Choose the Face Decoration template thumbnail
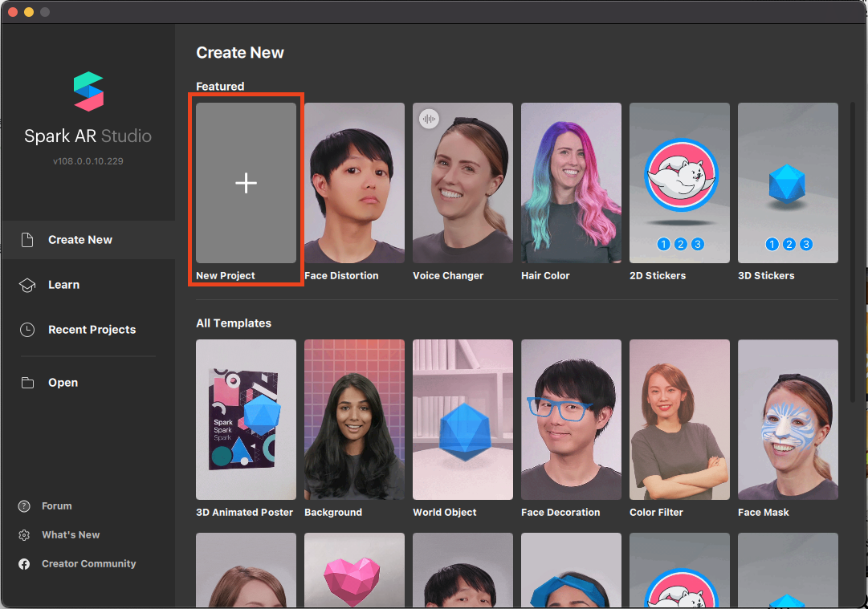 tap(571, 420)
